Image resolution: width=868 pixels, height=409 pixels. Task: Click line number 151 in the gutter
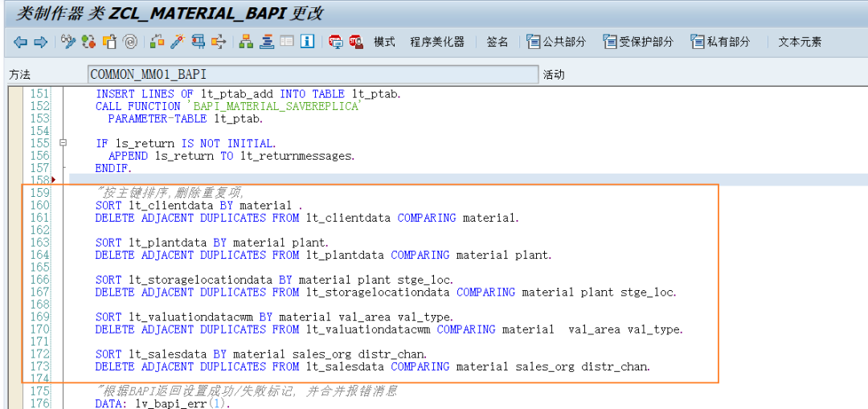40,94
